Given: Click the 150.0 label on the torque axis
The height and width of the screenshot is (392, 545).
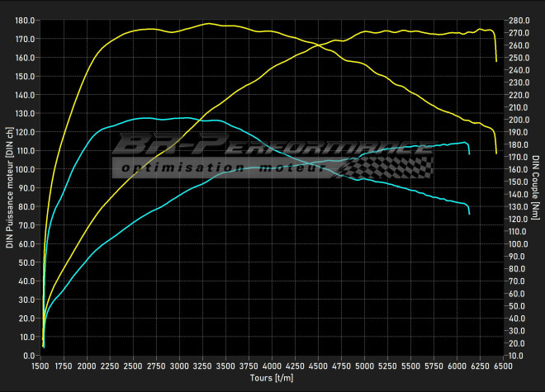Looking at the screenshot, I should click(x=520, y=182).
